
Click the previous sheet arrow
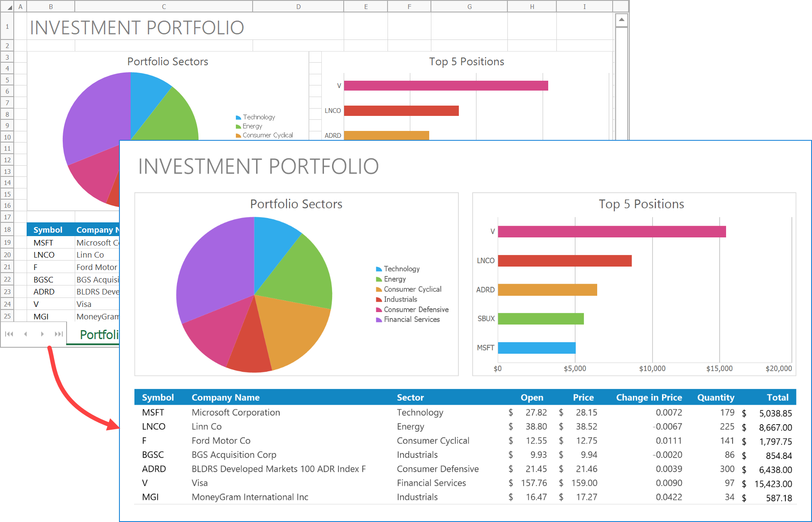(26, 334)
